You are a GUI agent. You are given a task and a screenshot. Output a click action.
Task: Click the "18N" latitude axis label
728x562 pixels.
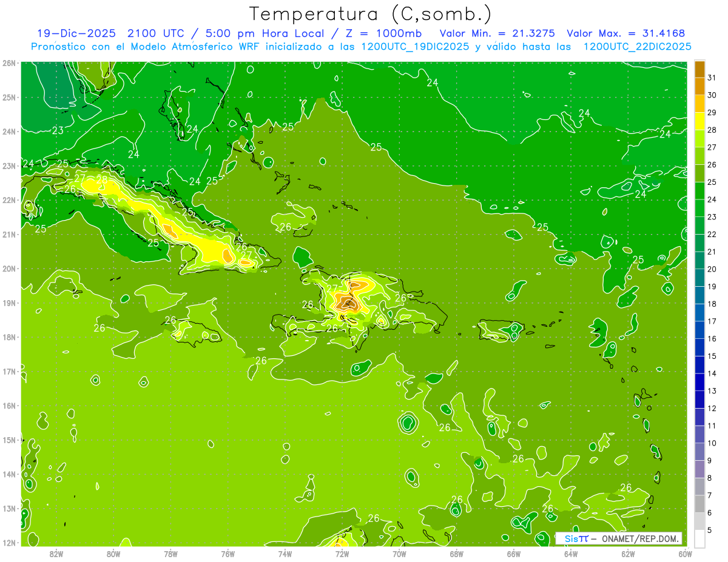(x=9, y=337)
